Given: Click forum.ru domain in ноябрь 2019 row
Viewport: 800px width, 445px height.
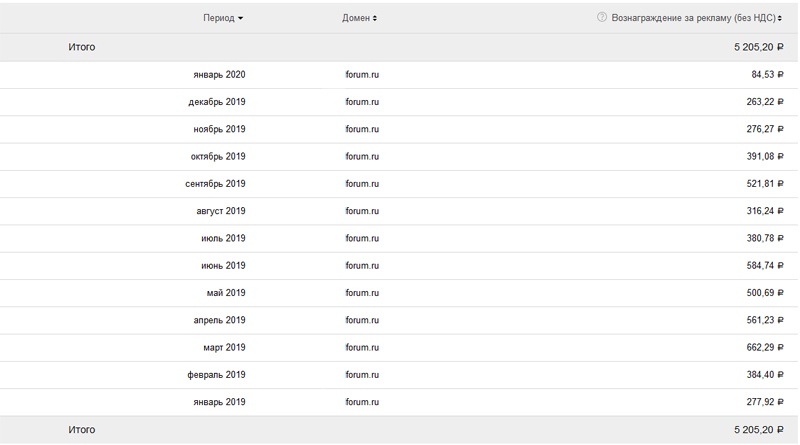Looking at the screenshot, I should [361, 129].
